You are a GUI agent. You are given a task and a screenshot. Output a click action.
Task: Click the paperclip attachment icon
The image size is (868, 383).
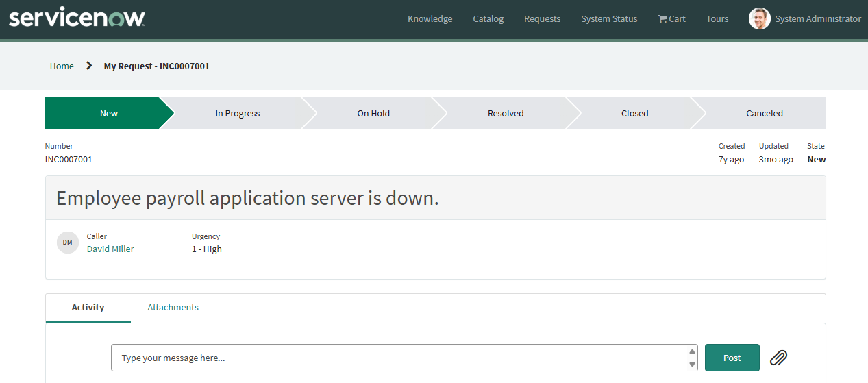[x=778, y=358]
